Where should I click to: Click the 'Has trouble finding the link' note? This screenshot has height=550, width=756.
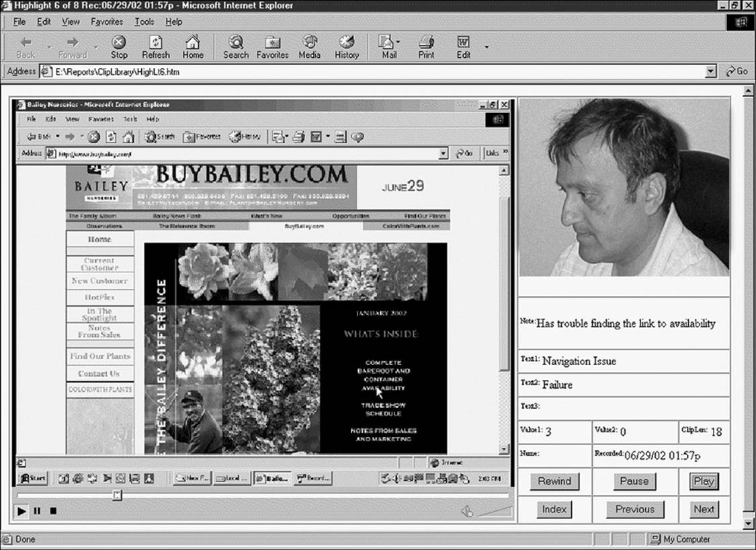[626, 323]
